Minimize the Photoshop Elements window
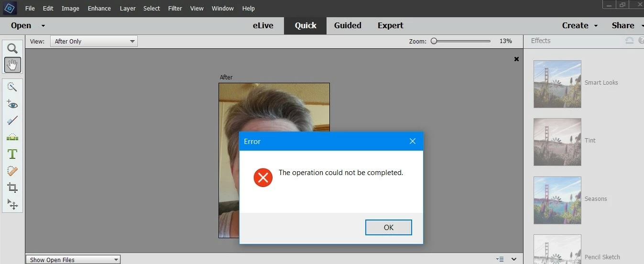Screen dimensions: 644x264 click(608, 5)
